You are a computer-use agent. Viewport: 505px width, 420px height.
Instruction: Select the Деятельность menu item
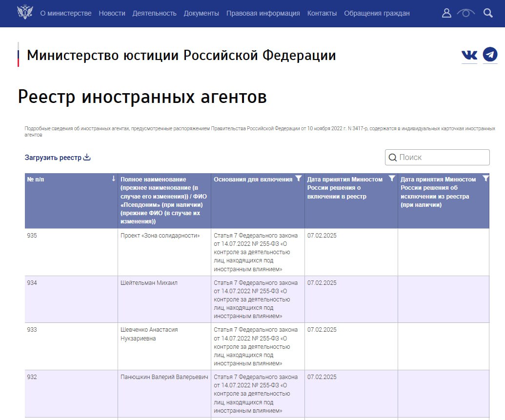click(154, 13)
